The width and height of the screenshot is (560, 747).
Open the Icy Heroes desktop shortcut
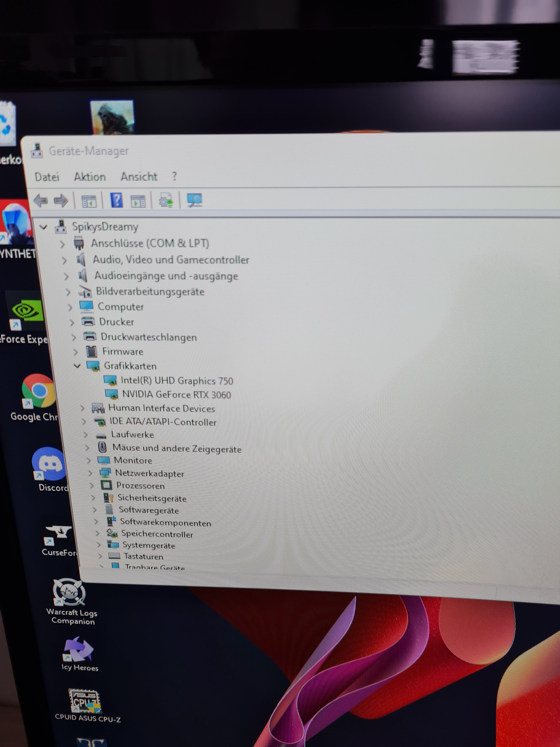(x=79, y=649)
